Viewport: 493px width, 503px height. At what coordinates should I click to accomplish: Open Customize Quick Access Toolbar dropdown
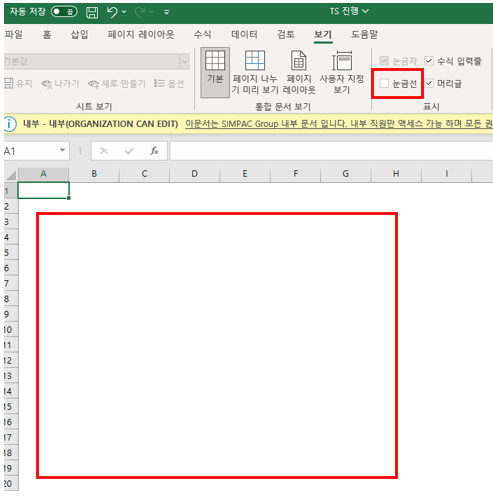tap(167, 12)
